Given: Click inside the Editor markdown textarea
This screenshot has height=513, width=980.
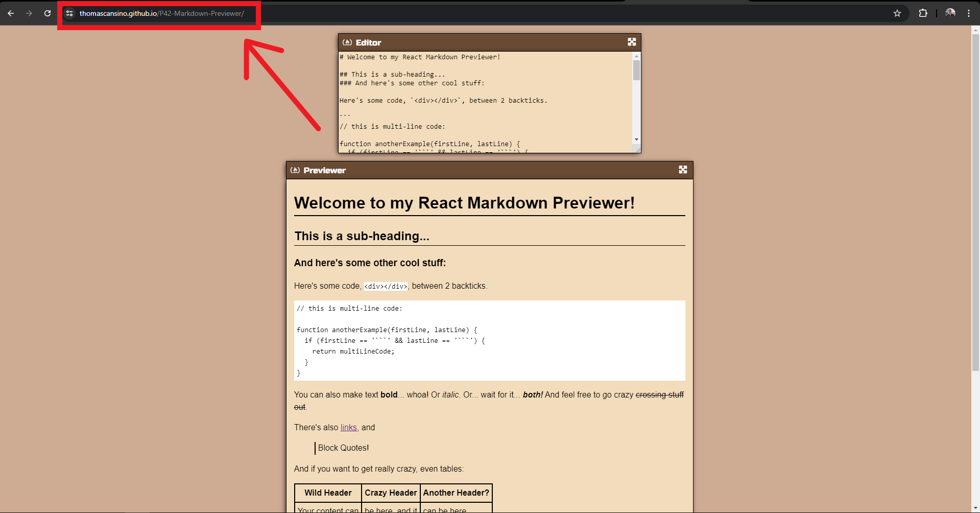Looking at the screenshot, I should (485, 102).
